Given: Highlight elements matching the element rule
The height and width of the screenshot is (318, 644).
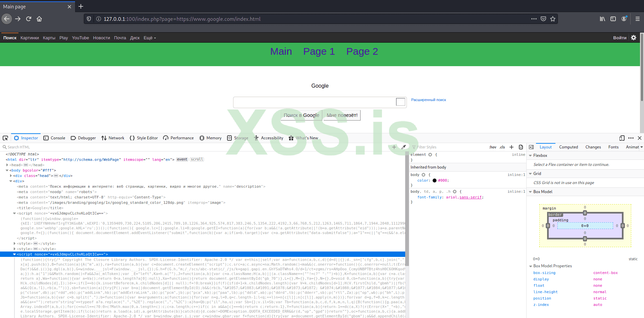Looking at the screenshot, I should [x=430, y=155].
